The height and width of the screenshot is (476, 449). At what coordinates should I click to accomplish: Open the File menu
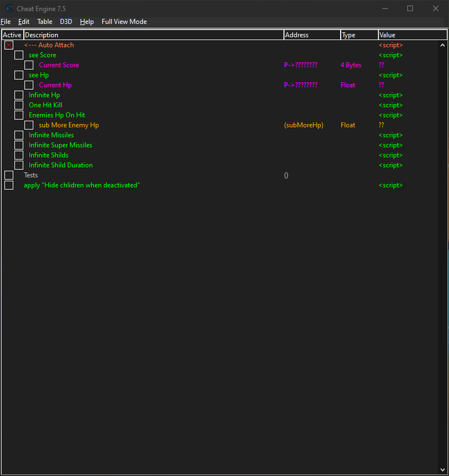pyautogui.click(x=6, y=22)
